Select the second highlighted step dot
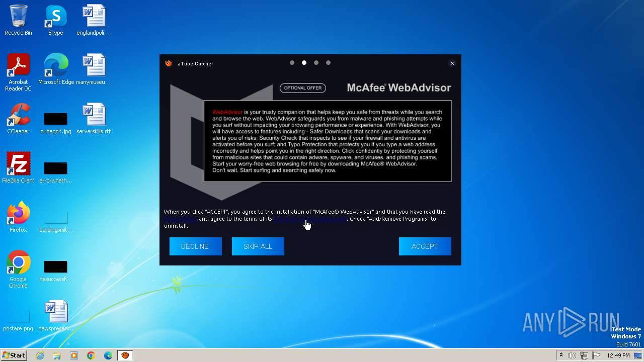 click(304, 63)
